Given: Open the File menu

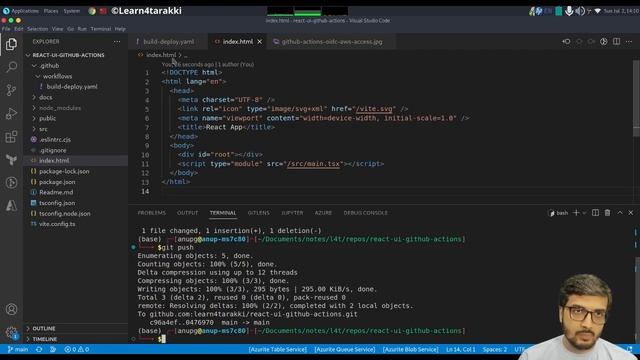Looking at the screenshot, I should click(6, 29).
